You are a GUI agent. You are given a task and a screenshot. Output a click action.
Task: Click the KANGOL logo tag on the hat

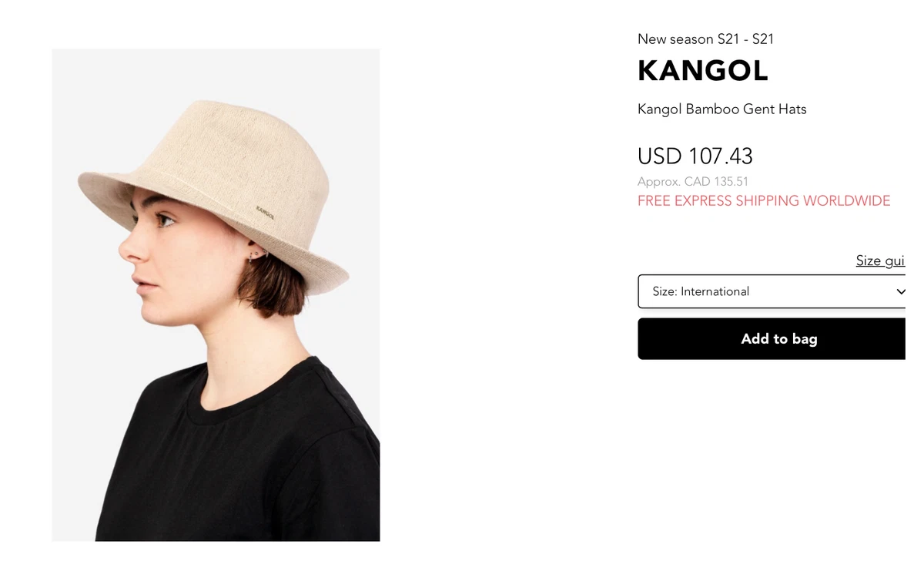pos(266,211)
